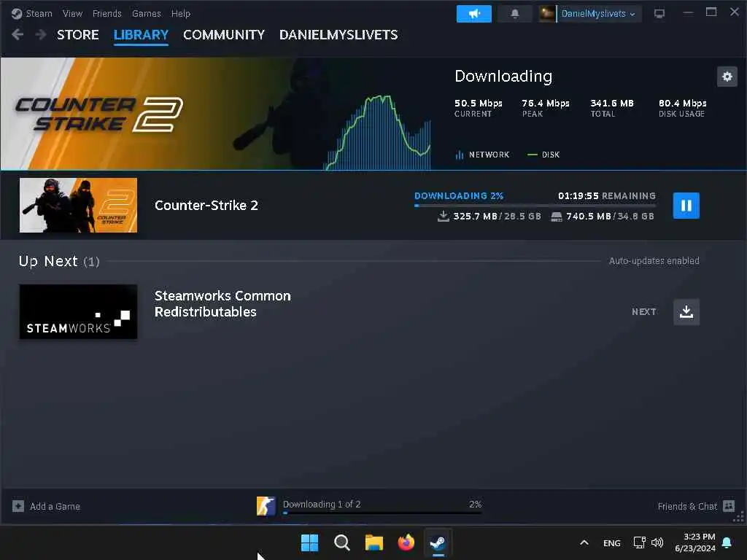Toggle the NETWORK graph legend
This screenshot has width=747, height=560.
coord(482,155)
